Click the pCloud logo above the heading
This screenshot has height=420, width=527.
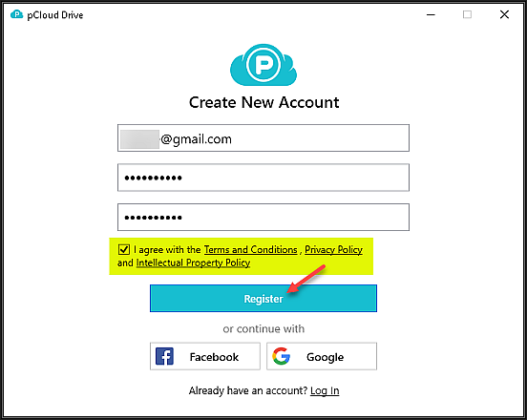click(263, 65)
